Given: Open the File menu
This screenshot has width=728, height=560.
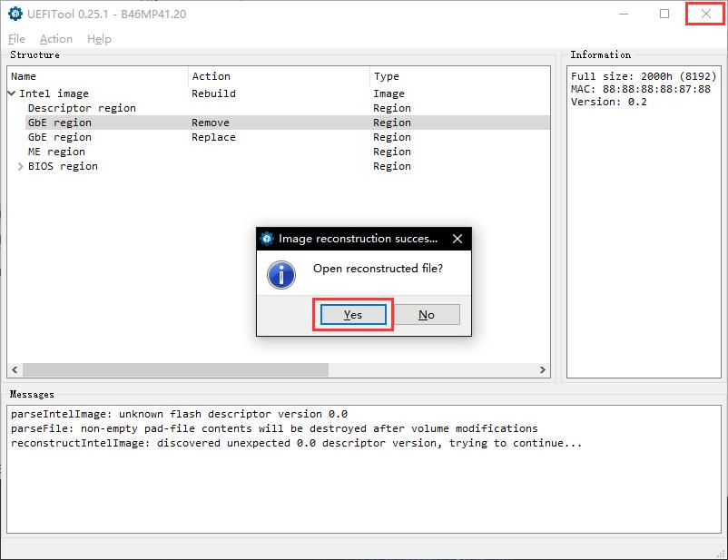Looking at the screenshot, I should (15, 38).
